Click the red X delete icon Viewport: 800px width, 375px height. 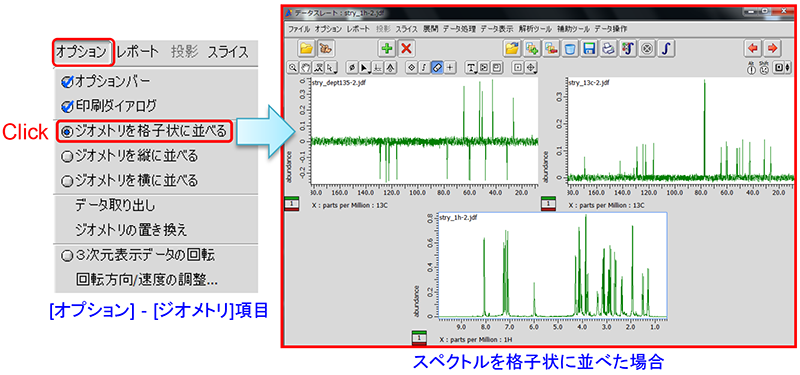pyautogui.click(x=406, y=48)
